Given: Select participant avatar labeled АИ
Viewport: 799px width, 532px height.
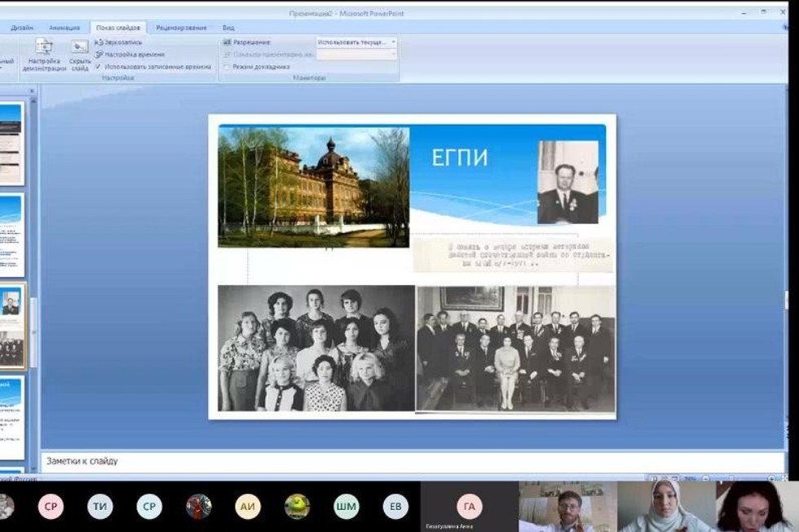Looking at the screenshot, I should click(x=248, y=507).
